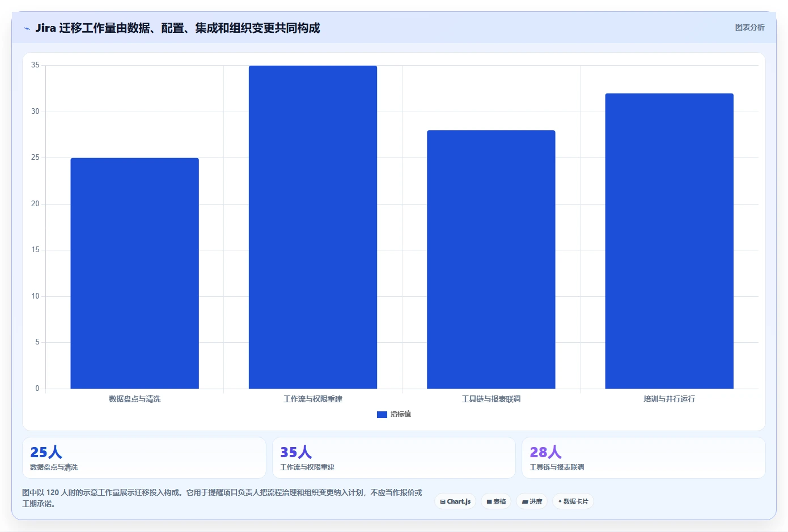Open the 25人 stat card
Screen dimensions: 788x532
click(x=144, y=458)
